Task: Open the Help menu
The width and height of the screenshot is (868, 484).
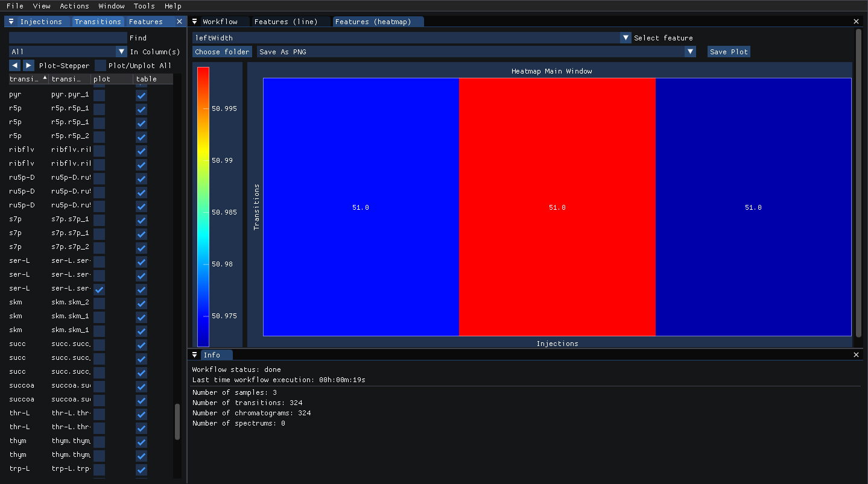Action: [173, 6]
